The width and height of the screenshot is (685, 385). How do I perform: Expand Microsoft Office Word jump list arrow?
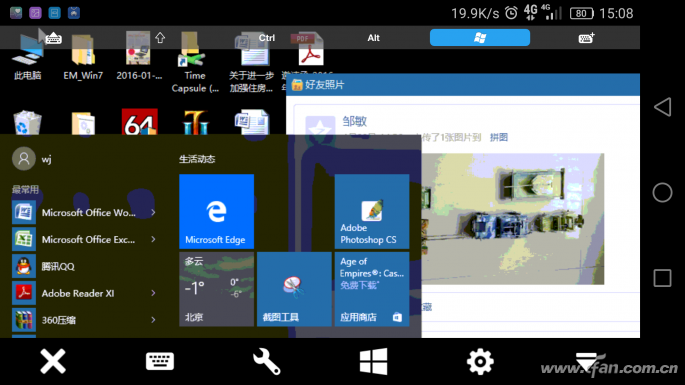pyautogui.click(x=153, y=212)
